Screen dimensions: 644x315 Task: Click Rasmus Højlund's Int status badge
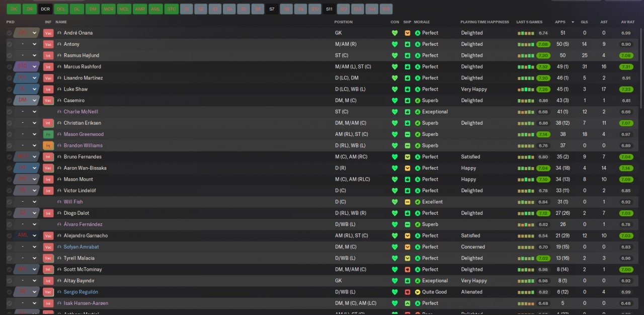coord(48,55)
